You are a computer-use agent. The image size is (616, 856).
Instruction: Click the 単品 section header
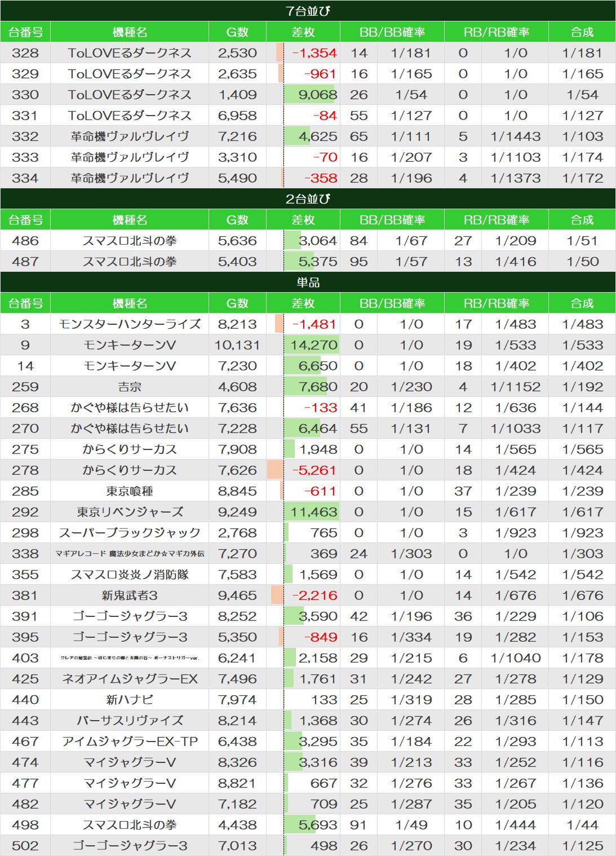click(x=308, y=282)
